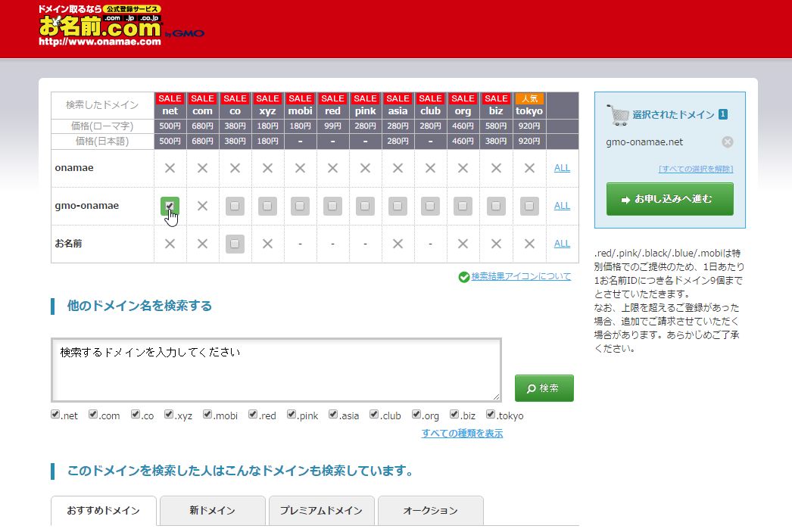Click the お名前 row label
The image size is (792, 532).
coord(68,244)
